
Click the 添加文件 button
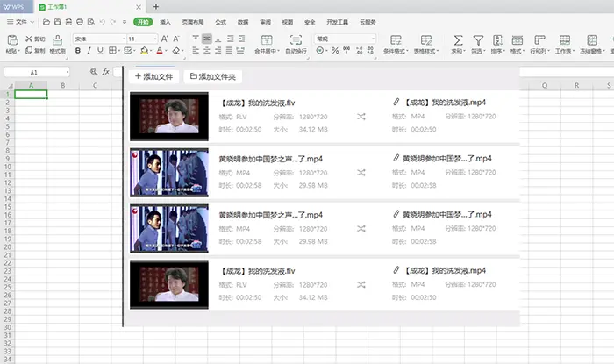(x=153, y=76)
